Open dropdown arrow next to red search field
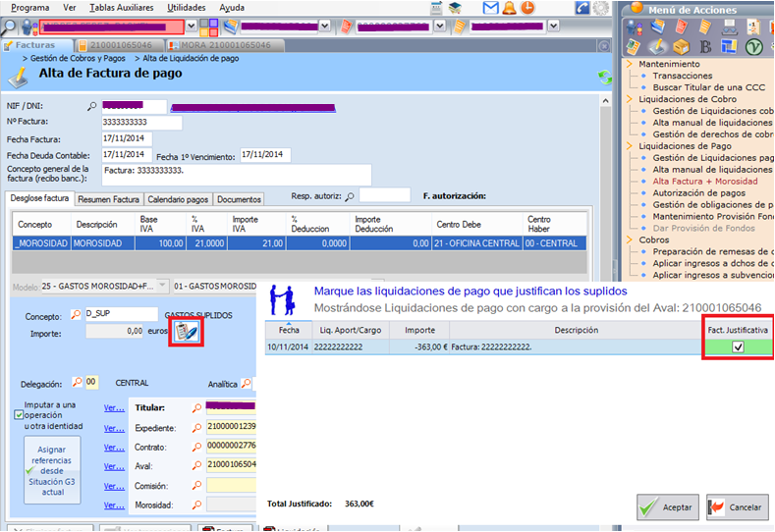The height and width of the screenshot is (532, 775). pyautogui.click(x=190, y=27)
